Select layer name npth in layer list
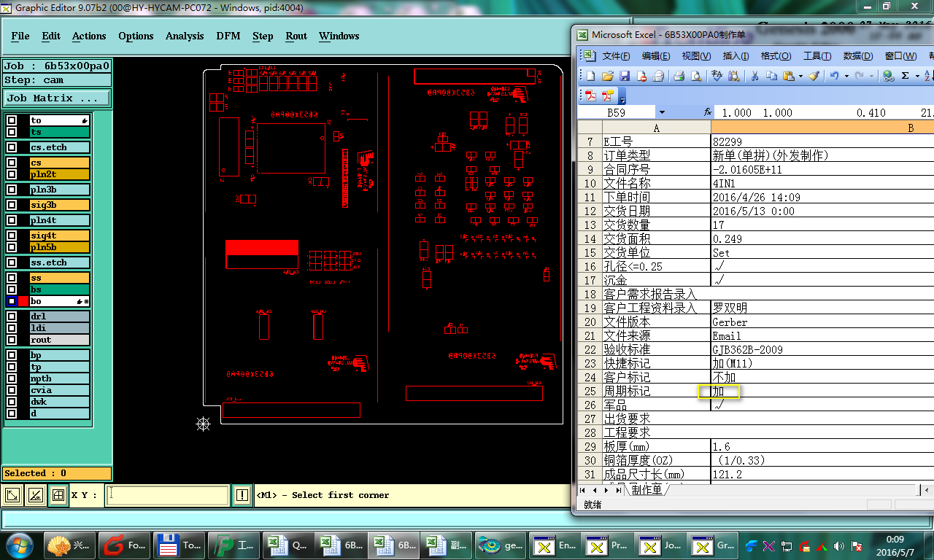Viewport: 934px width, 560px height. point(59,378)
